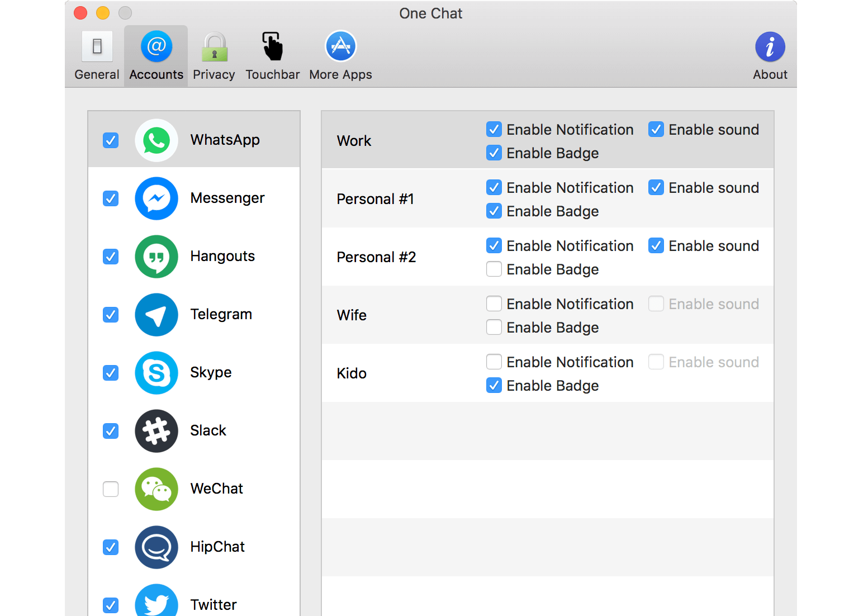This screenshot has width=868, height=616.
Task: Disable Enable Badge for Kido account
Action: pyautogui.click(x=494, y=385)
